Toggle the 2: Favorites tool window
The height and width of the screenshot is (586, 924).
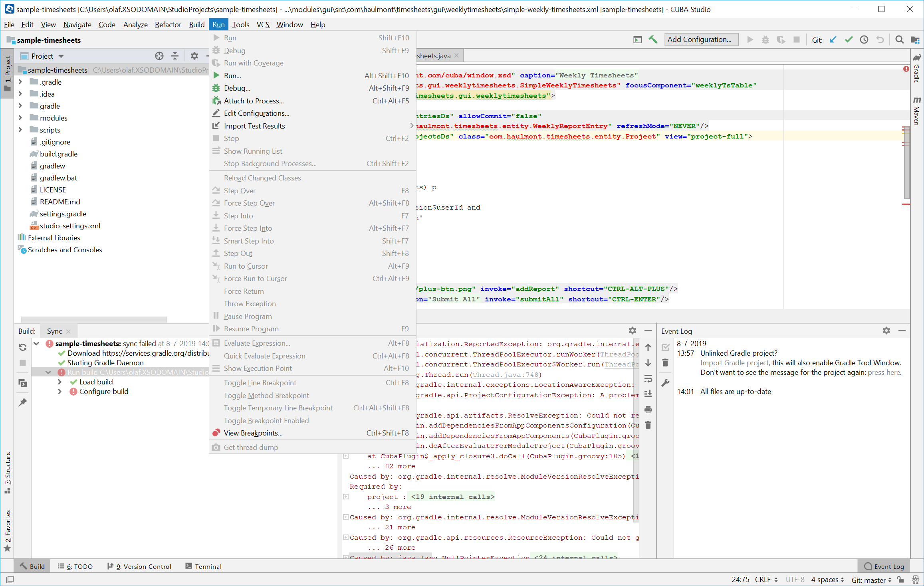[8, 531]
